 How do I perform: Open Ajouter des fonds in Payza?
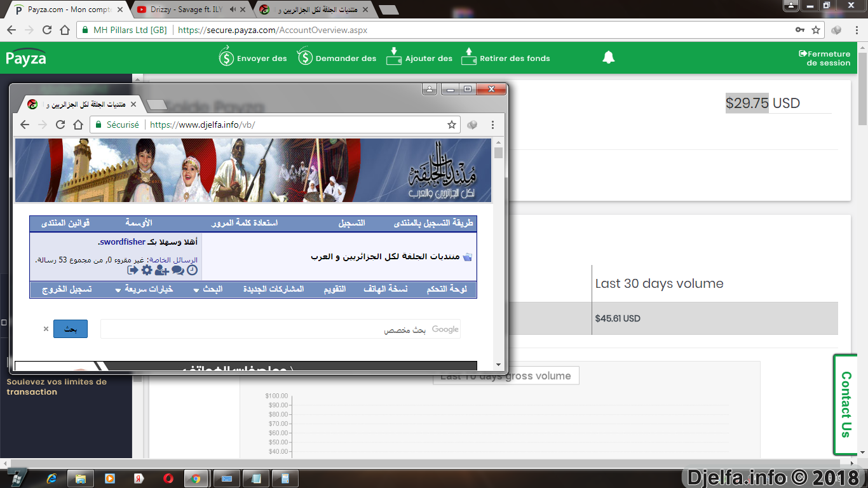[x=419, y=58]
